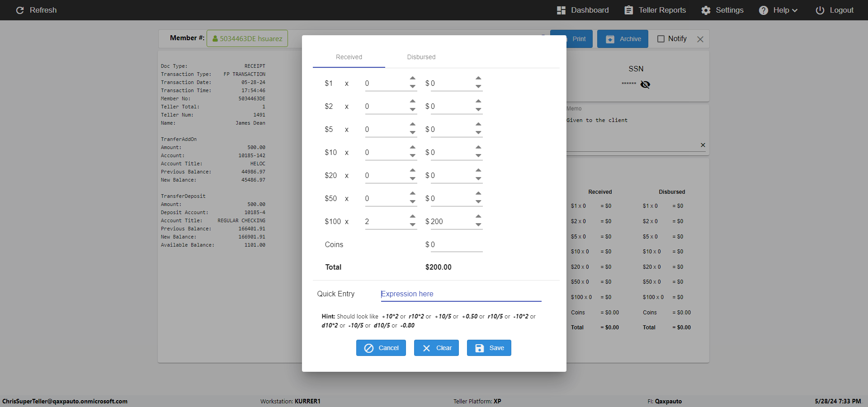The width and height of the screenshot is (868, 407).
Task: Enable the Notify checkbox
Action: click(661, 39)
